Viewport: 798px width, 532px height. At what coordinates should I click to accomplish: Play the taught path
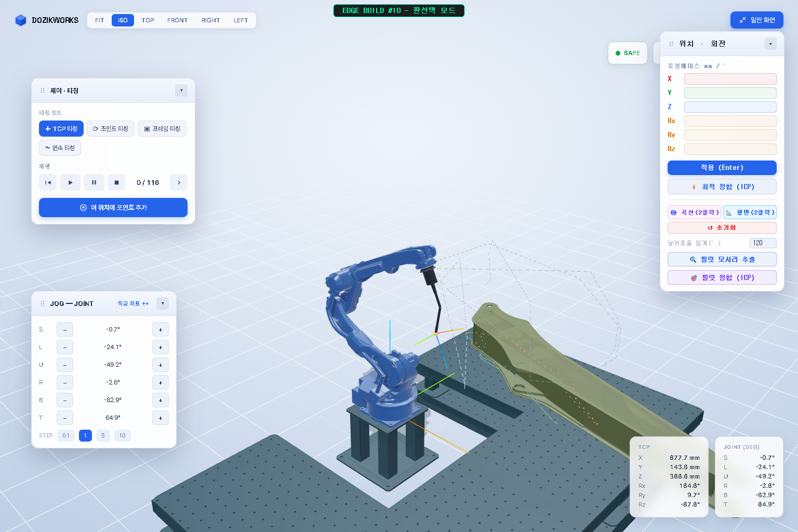71,182
